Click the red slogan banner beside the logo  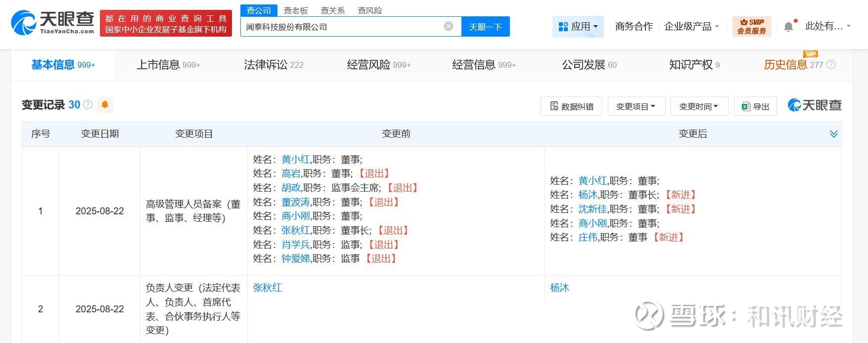pyautogui.click(x=166, y=23)
